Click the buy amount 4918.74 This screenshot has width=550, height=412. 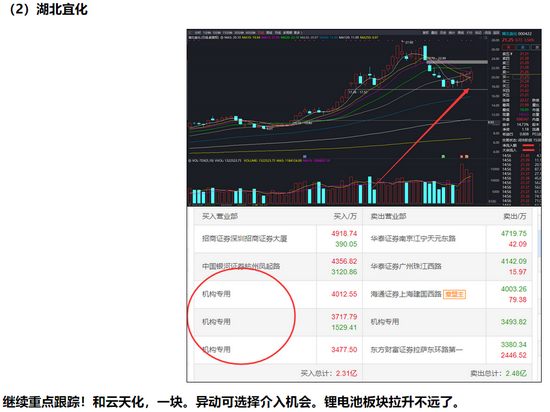(344, 234)
